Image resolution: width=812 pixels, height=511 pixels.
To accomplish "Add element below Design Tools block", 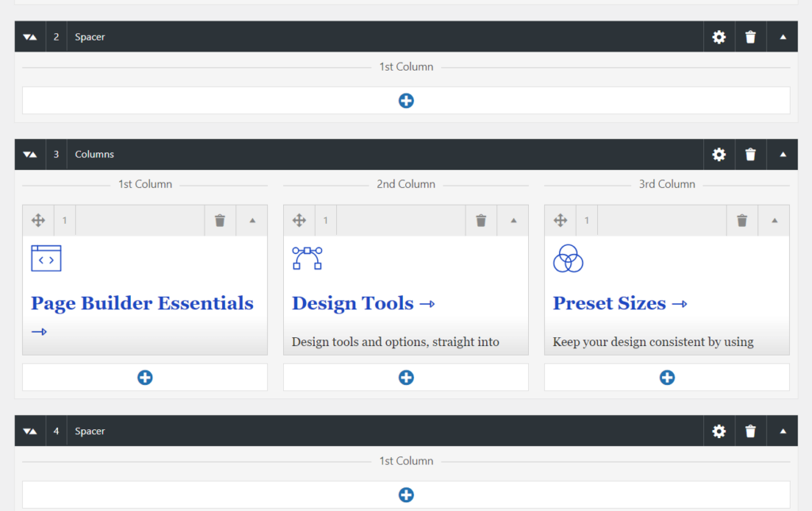I will [x=406, y=377].
